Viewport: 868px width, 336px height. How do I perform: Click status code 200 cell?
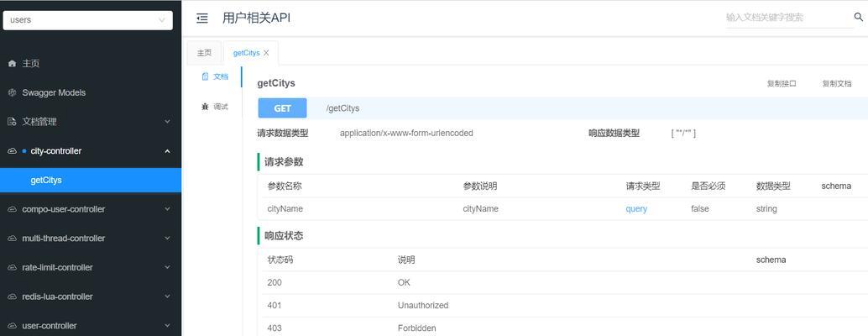(275, 282)
